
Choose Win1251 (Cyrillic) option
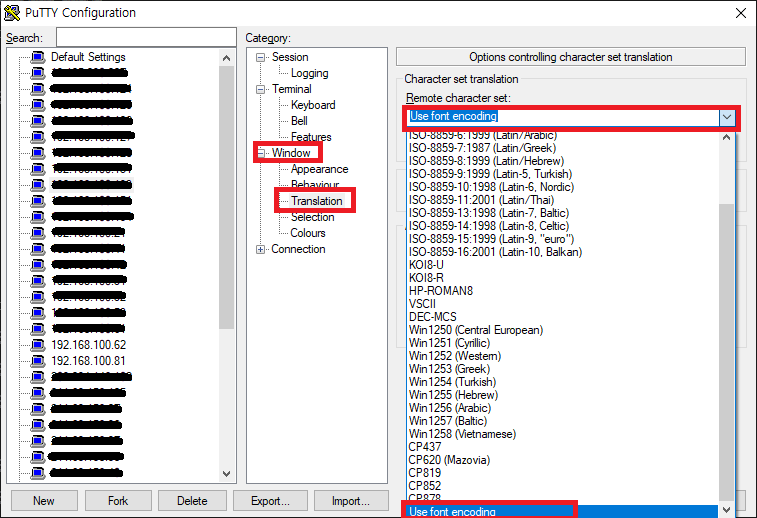point(449,343)
